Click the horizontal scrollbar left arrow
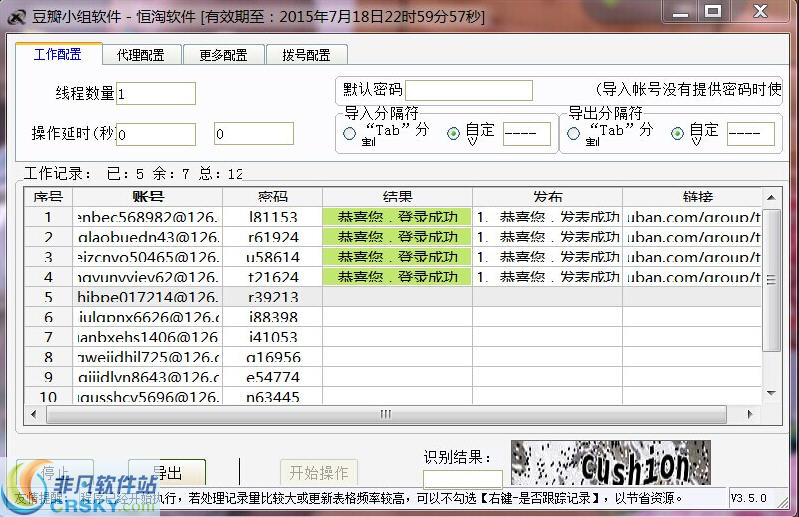799x517 pixels. pyautogui.click(x=34, y=414)
